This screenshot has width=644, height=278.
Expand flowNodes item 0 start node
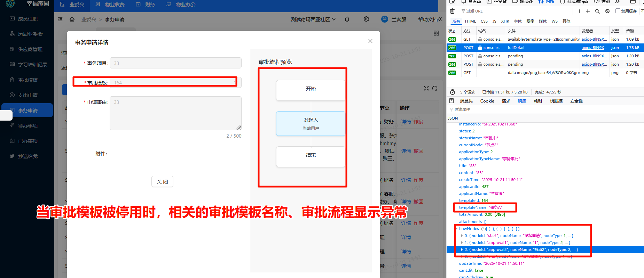click(x=462, y=236)
